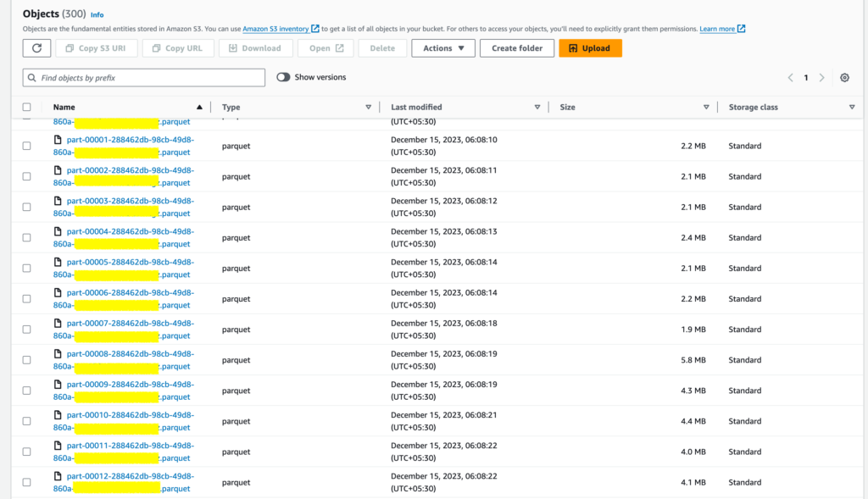Tick the checkbox for part-00003 file

[x=27, y=208]
